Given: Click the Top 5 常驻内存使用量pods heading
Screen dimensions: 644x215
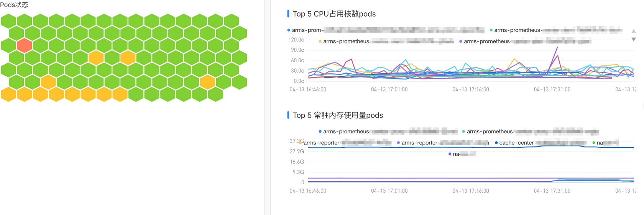Looking at the screenshot, I should (x=338, y=115).
